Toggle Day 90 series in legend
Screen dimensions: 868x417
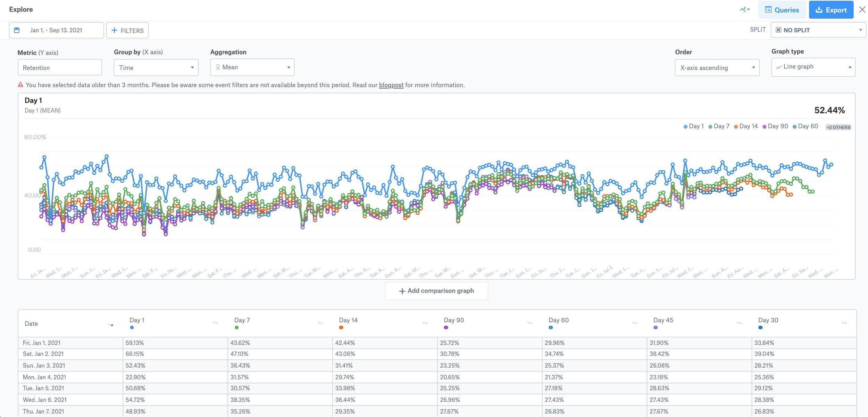tap(775, 126)
